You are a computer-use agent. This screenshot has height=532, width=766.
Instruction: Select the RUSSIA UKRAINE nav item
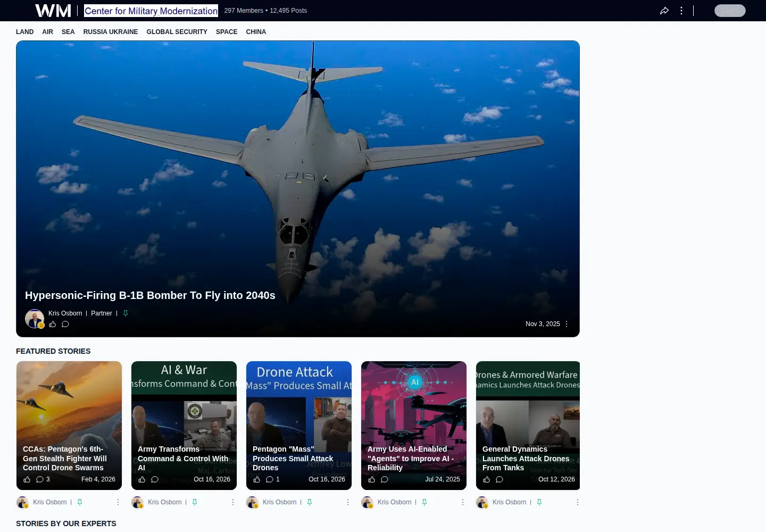point(111,32)
